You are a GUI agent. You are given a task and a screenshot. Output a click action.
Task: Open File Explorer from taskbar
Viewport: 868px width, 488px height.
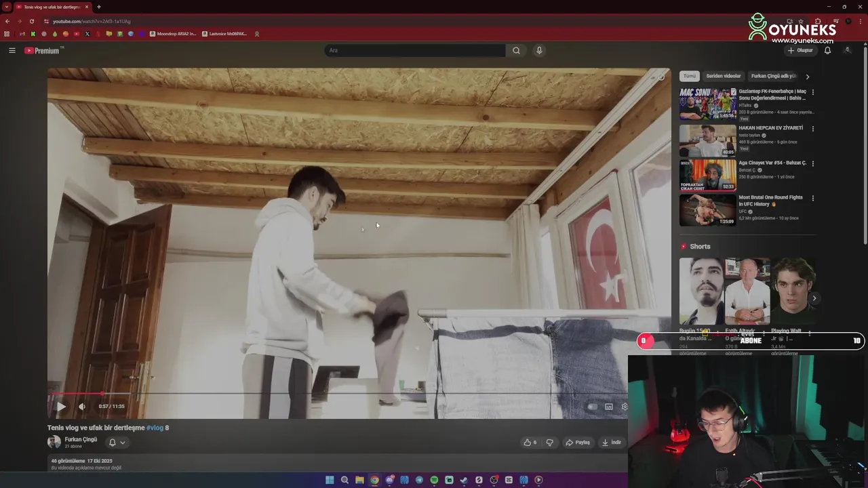[x=359, y=480]
